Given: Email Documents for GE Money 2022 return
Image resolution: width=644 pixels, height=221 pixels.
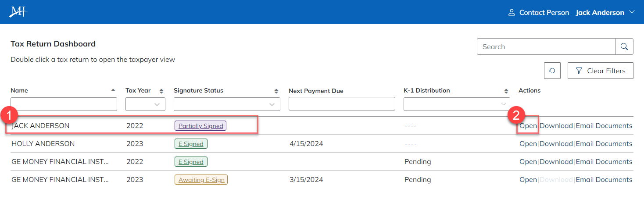Looking at the screenshot, I should coord(604,162).
